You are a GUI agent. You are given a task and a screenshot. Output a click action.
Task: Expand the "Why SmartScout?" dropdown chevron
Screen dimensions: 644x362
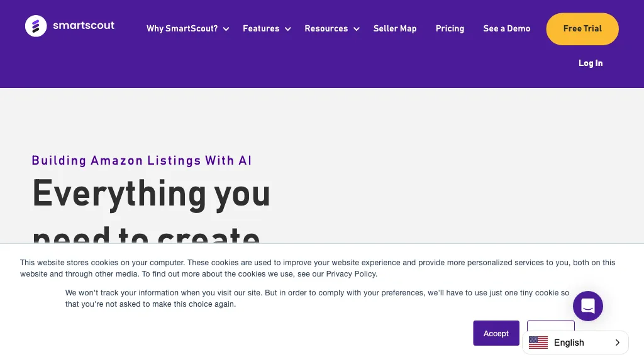coord(226,29)
